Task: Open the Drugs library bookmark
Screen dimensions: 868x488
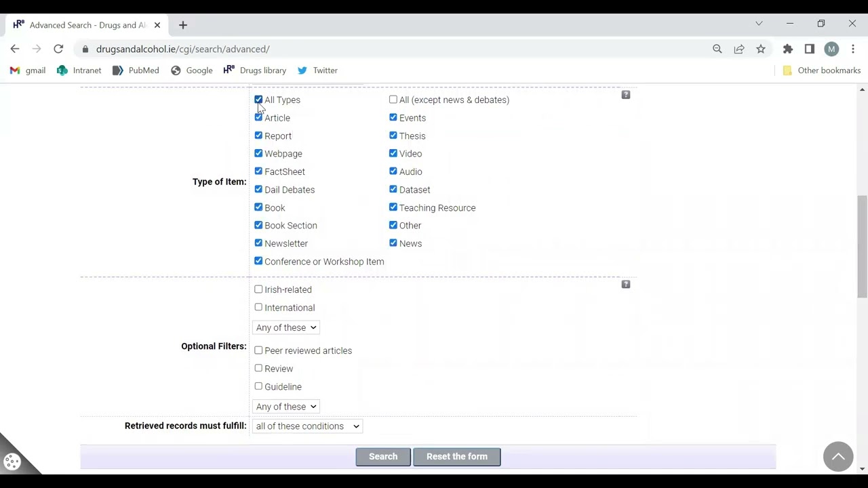Action: click(x=255, y=70)
